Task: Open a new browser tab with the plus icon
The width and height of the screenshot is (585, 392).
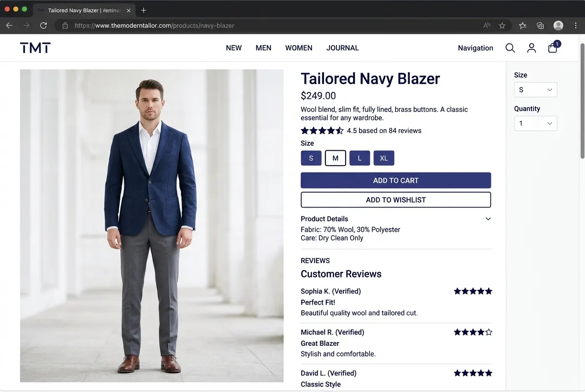Action: [143, 10]
